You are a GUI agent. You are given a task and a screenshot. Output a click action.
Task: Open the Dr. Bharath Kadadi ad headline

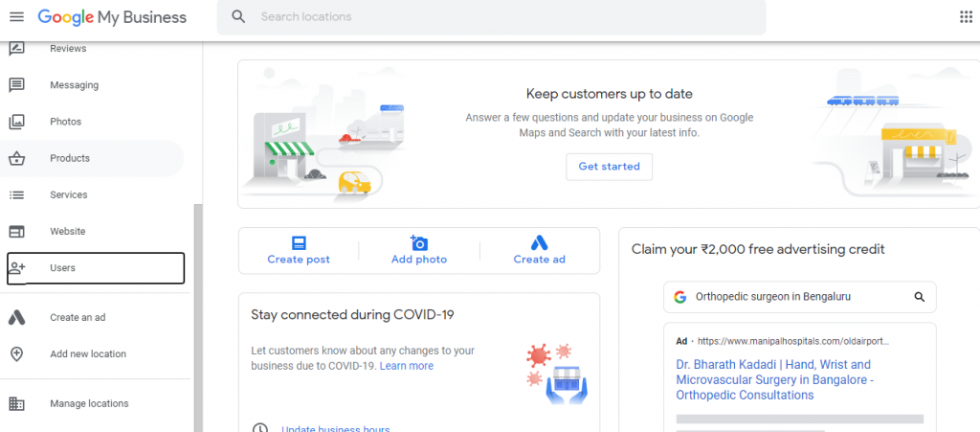(x=773, y=379)
